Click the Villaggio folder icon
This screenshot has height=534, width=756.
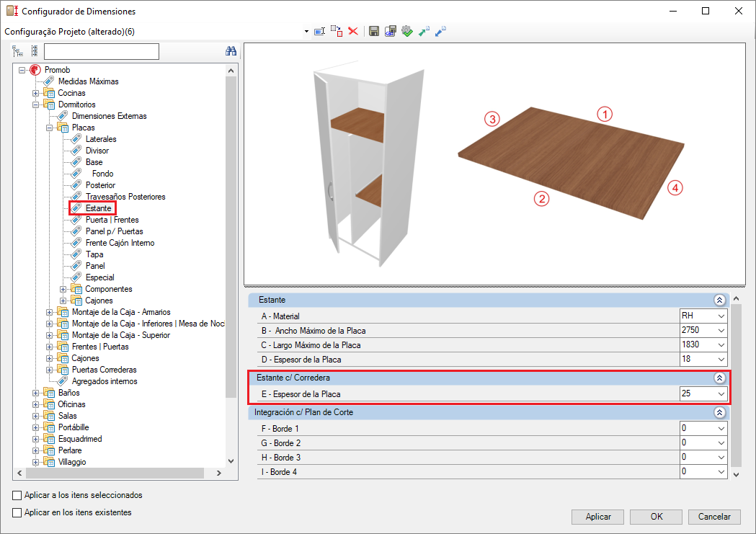point(49,462)
